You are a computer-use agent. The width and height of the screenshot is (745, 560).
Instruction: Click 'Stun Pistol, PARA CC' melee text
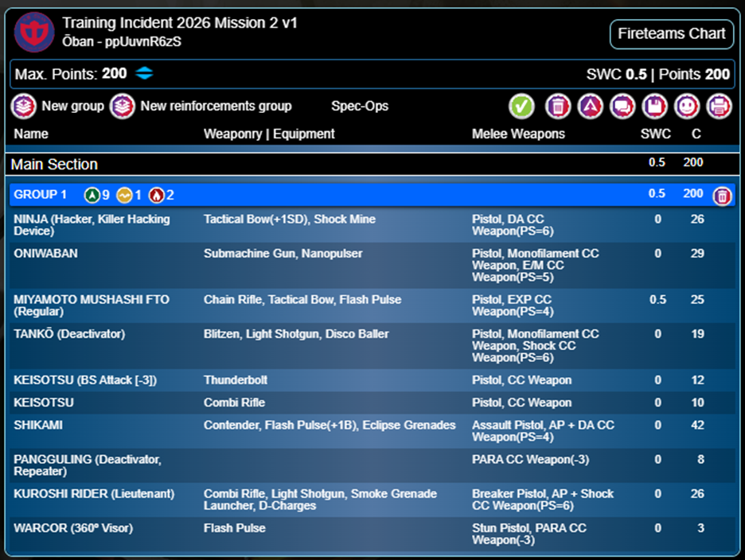[529, 535]
